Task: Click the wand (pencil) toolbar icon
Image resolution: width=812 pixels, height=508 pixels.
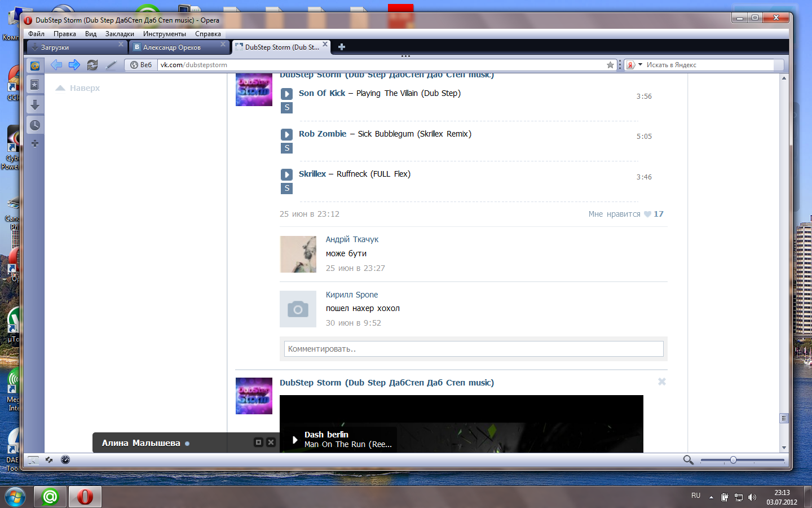Action: 111,65
